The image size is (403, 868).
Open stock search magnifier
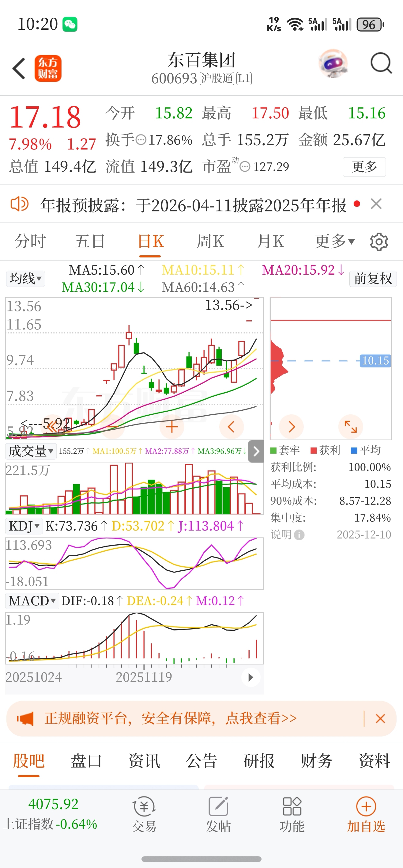(381, 63)
